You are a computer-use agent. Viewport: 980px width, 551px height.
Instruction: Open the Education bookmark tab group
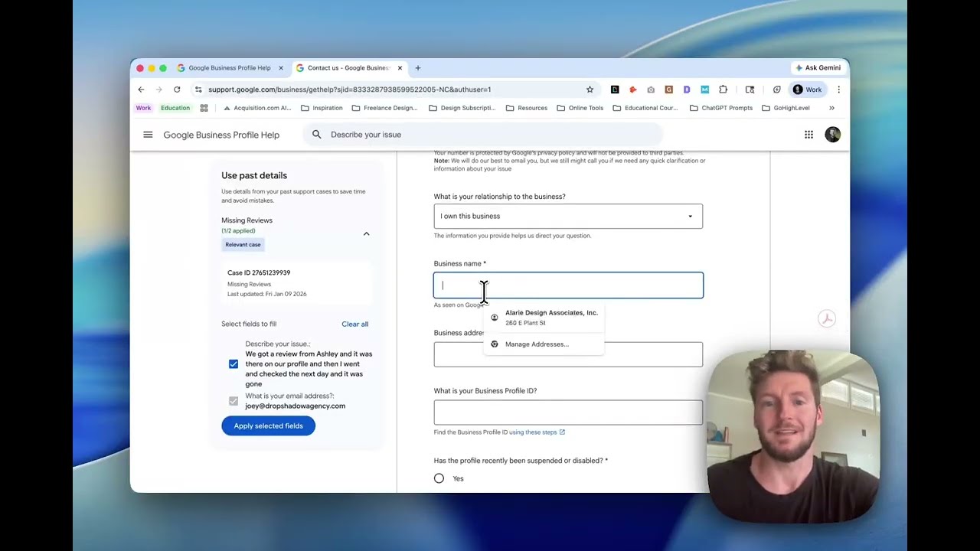pyautogui.click(x=175, y=108)
